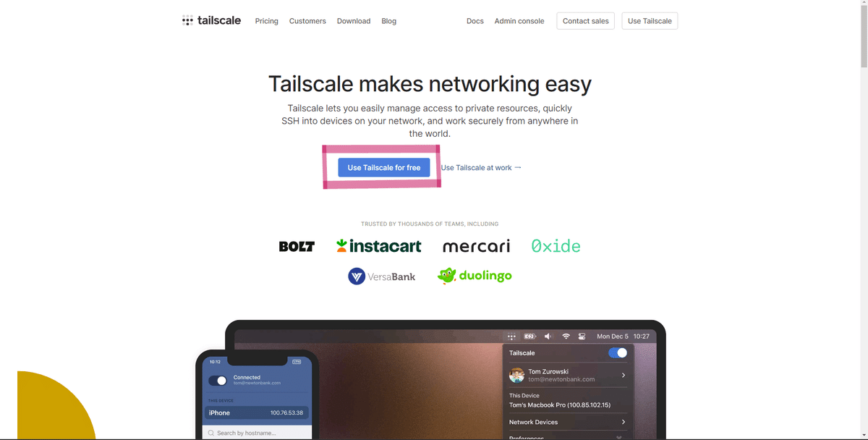Screen dimensions: 868x440
Task: Open the Customers page
Action: pos(307,21)
